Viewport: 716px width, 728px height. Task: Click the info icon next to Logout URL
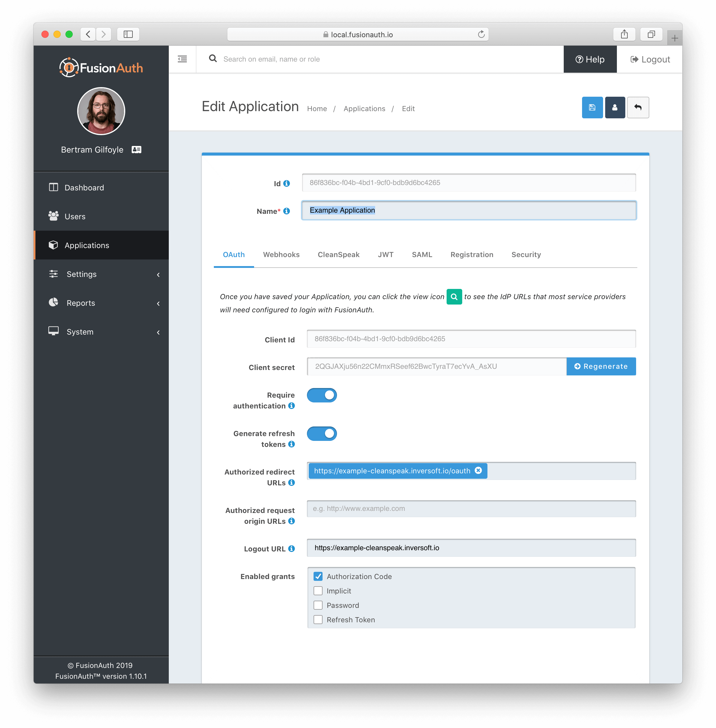click(x=291, y=549)
